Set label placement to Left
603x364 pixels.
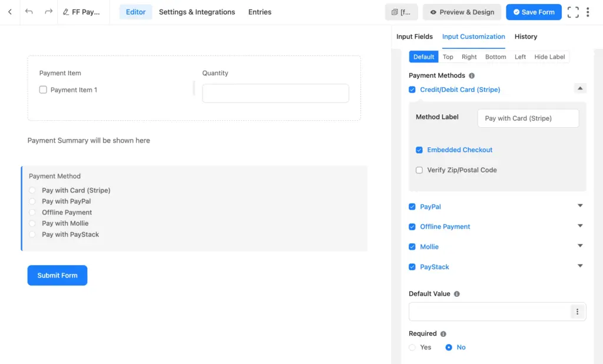[x=520, y=57]
